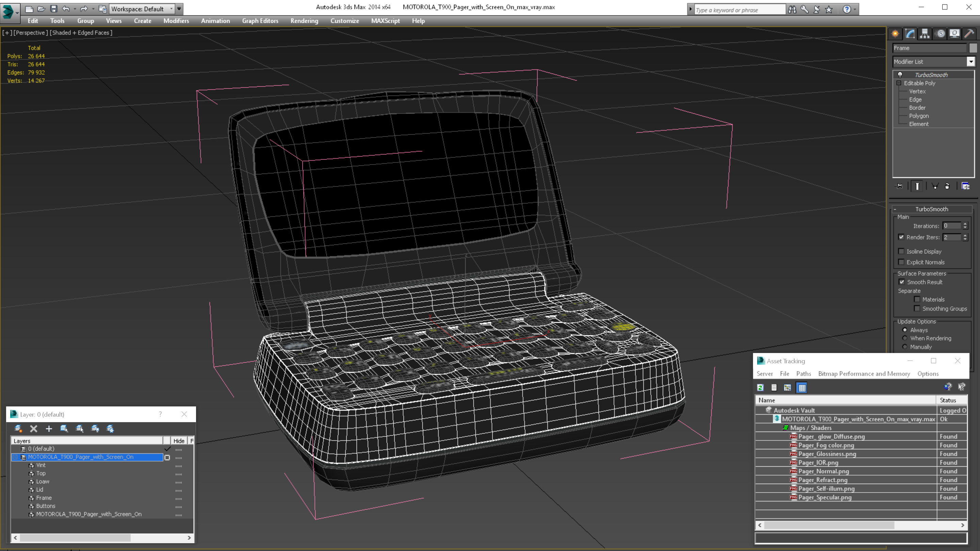Save the scene with the Save icon

[54, 9]
